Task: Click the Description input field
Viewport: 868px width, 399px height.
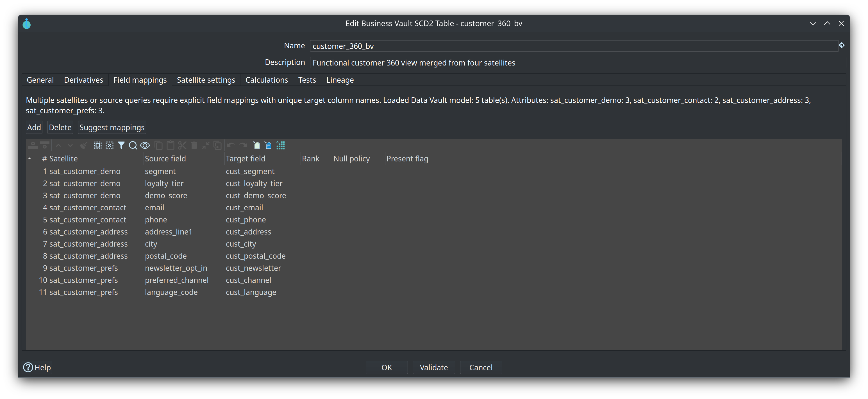Action: [578, 63]
